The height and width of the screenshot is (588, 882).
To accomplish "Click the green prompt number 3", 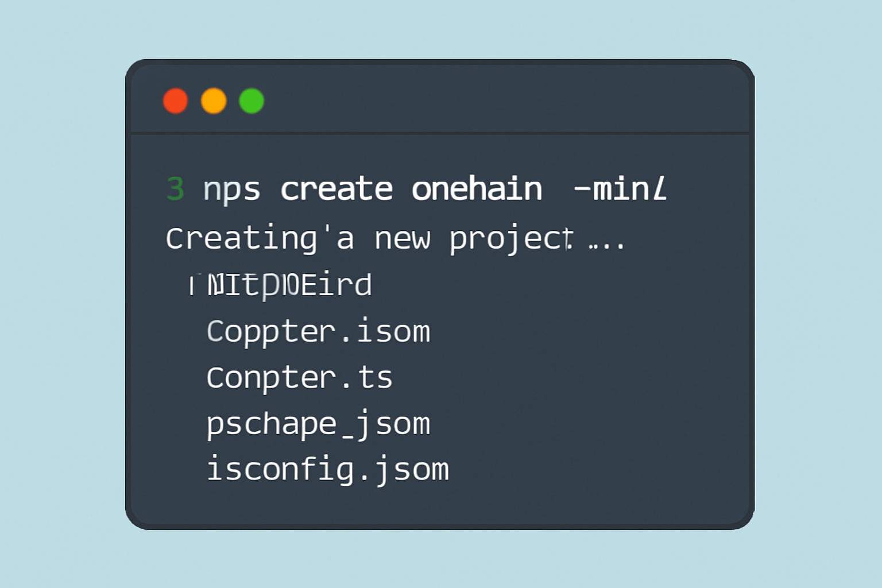I will pos(175,189).
